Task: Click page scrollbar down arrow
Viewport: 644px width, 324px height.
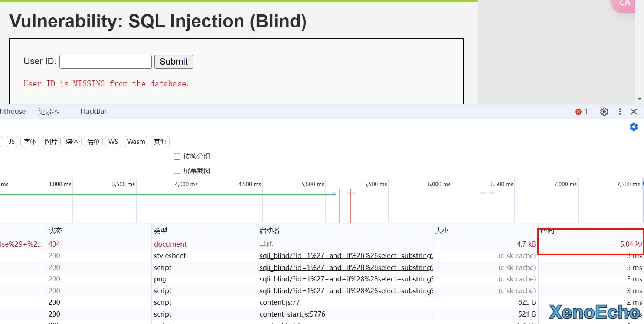Action: coord(639,99)
